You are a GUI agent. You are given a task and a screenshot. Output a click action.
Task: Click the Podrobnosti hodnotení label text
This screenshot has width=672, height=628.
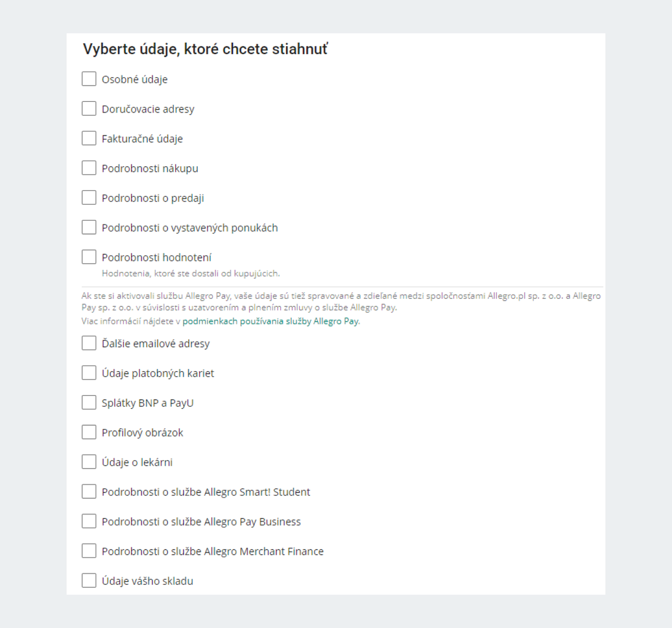click(x=156, y=257)
